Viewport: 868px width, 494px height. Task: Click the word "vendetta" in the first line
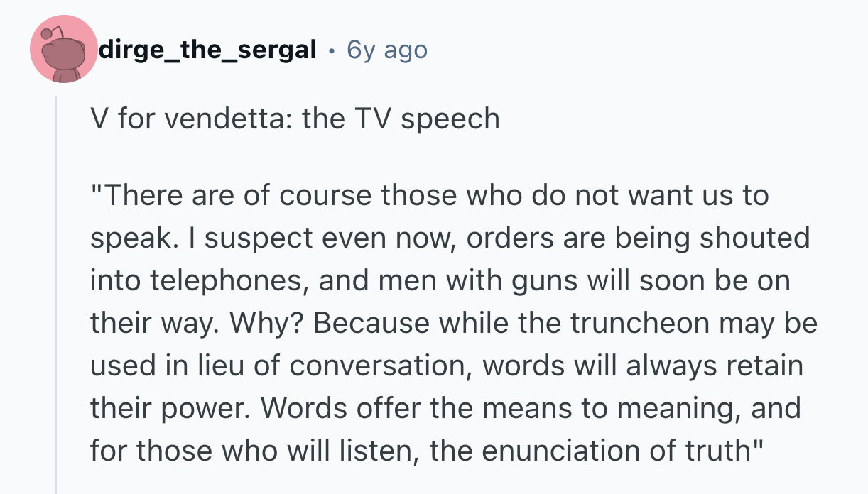(x=230, y=119)
